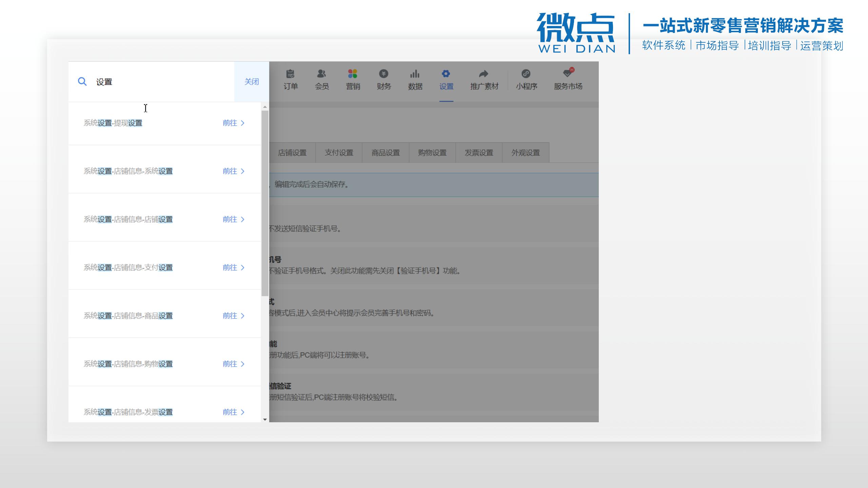Image resolution: width=868 pixels, height=488 pixels.
Task: Open the 推广素材 share icon
Action: point(484,74)
